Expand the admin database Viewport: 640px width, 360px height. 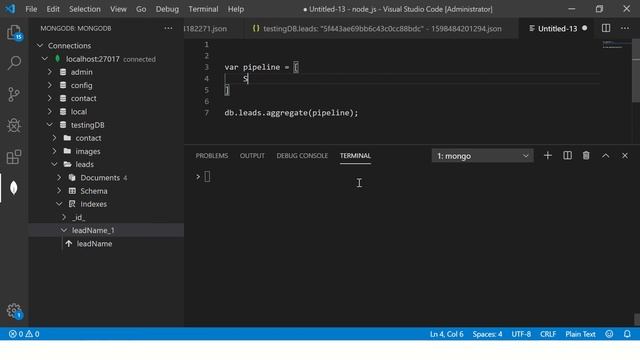[x=50, y=72]
